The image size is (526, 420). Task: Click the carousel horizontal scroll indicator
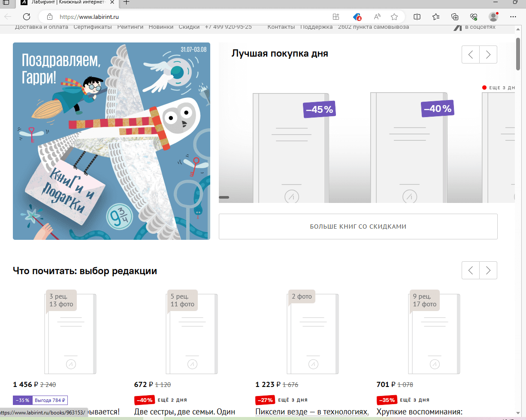pos(224,197)
